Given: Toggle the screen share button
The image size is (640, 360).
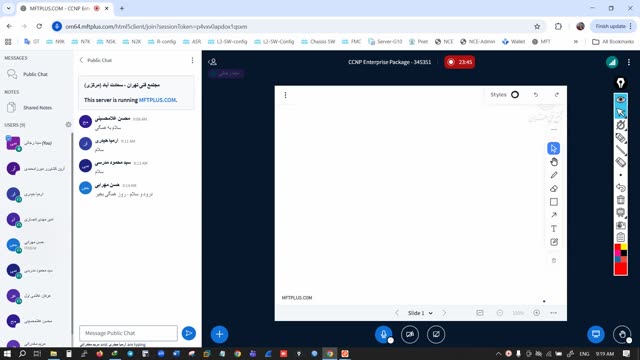Looking at the screenshot, I should [436, 334].
